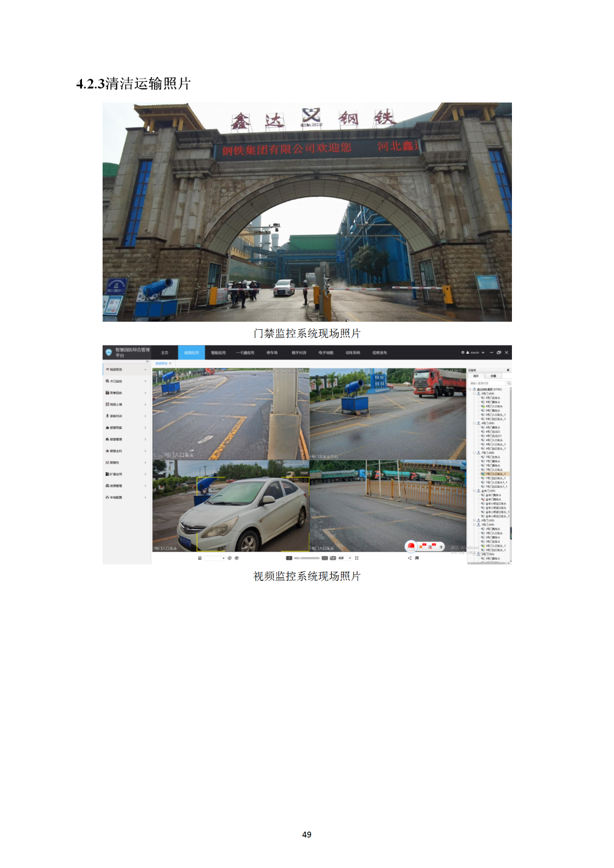
Task: Click the grid layout icon beside the slider
Action: 325,558
